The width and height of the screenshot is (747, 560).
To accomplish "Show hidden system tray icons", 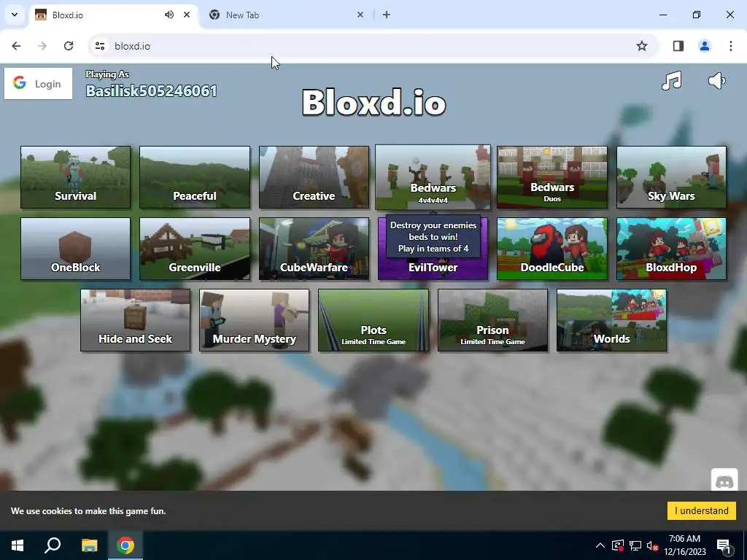I will (600, 545).
